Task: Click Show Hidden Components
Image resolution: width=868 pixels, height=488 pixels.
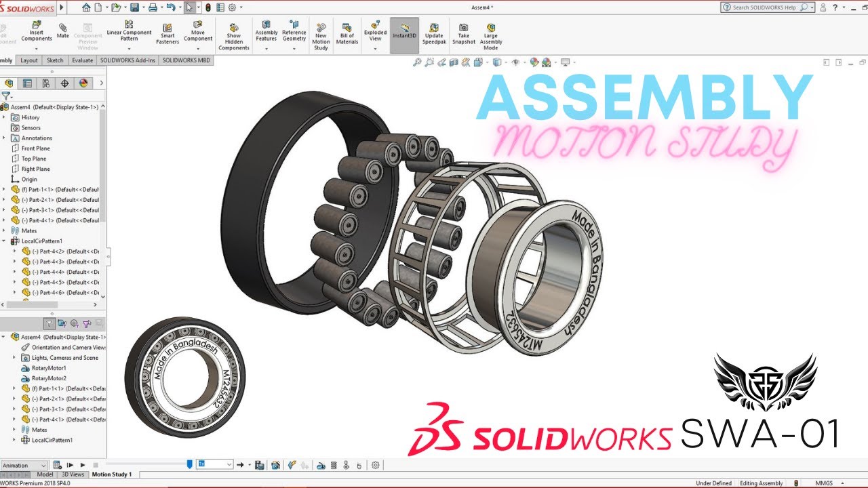Action: (234, 35)
